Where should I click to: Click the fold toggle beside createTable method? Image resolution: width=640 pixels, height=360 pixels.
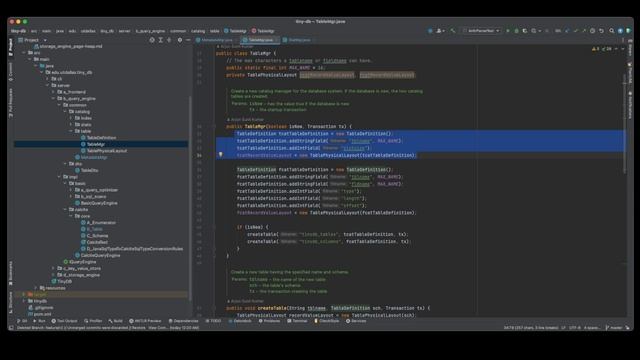point(214,308)
